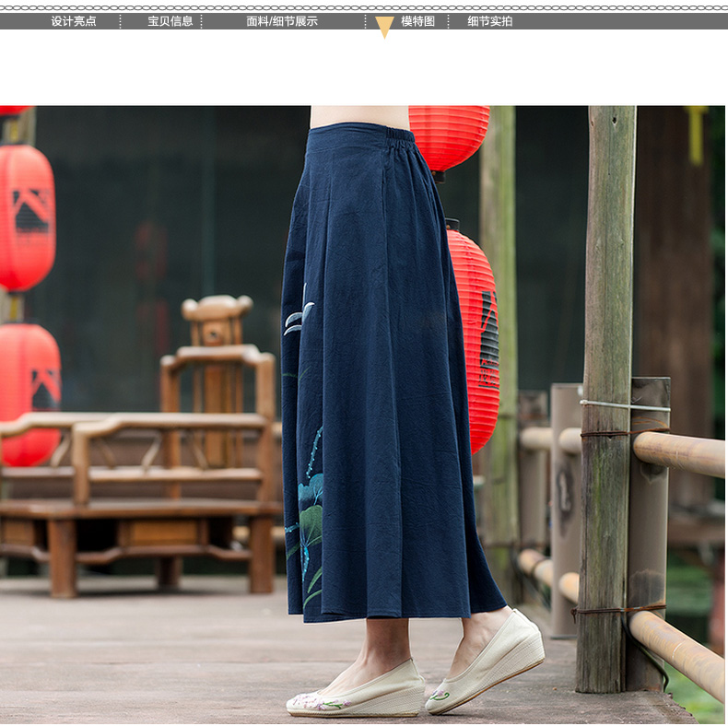Click the elastic waistband of the skirt
Viewport: 728px width, 726px height.
[361, 136]
